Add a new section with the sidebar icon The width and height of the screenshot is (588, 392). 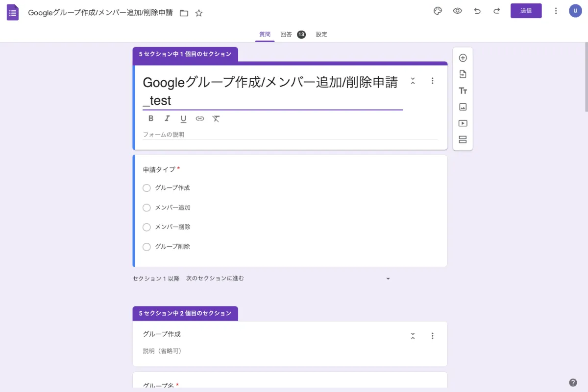463,140
